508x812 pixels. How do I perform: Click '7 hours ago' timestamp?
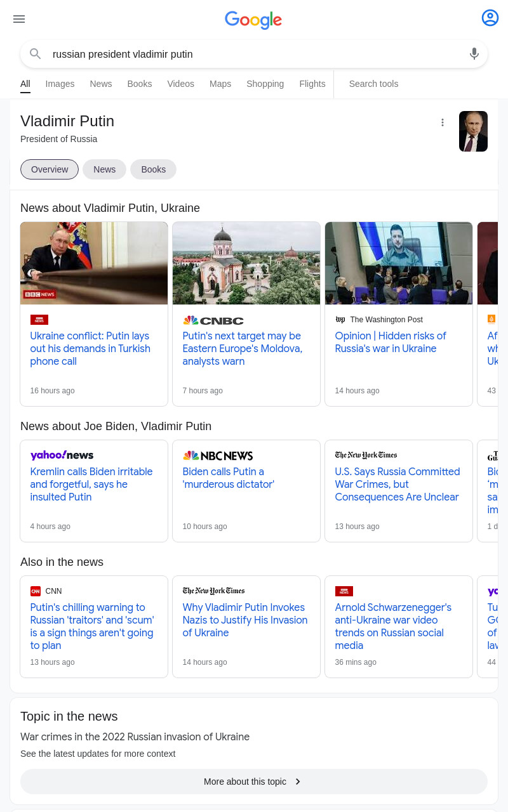point(203,391)
